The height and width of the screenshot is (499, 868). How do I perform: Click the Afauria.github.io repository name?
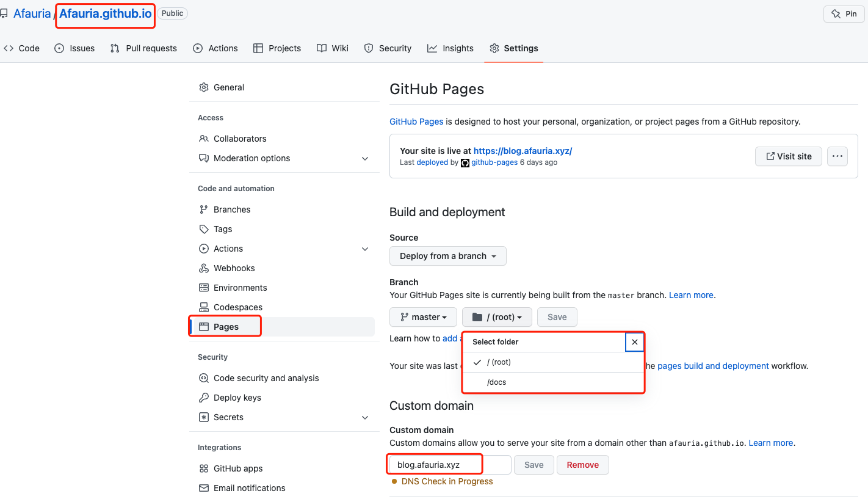(105, 13)
